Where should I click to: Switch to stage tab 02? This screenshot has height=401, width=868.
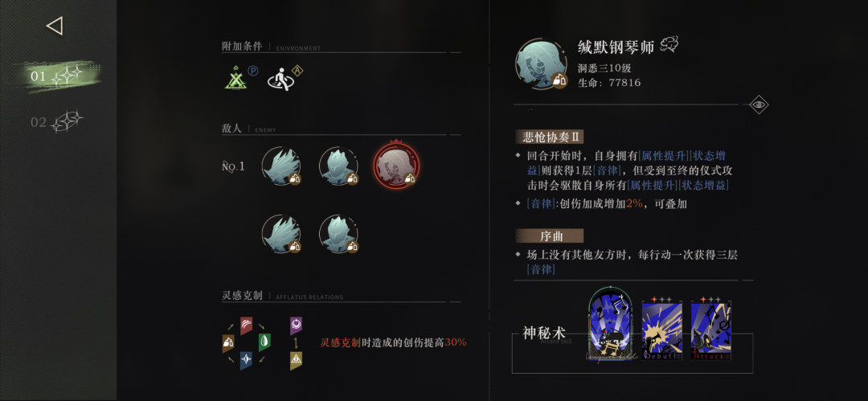(x=56, y=122)
